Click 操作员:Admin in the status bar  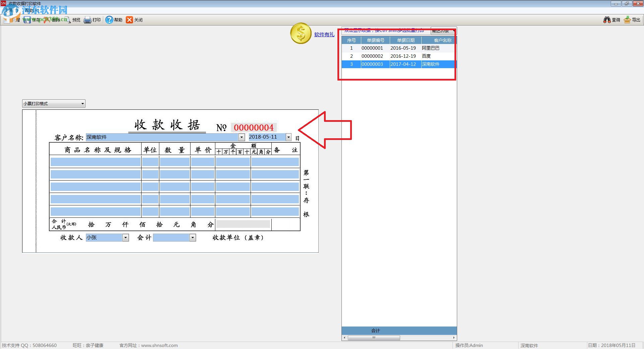(469, 345)
